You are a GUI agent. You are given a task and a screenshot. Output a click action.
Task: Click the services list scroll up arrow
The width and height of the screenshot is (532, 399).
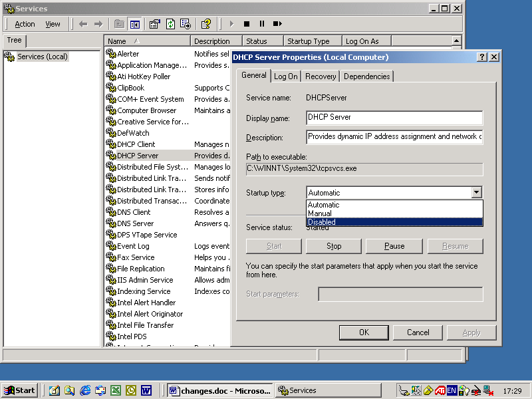tap(456, 41)
